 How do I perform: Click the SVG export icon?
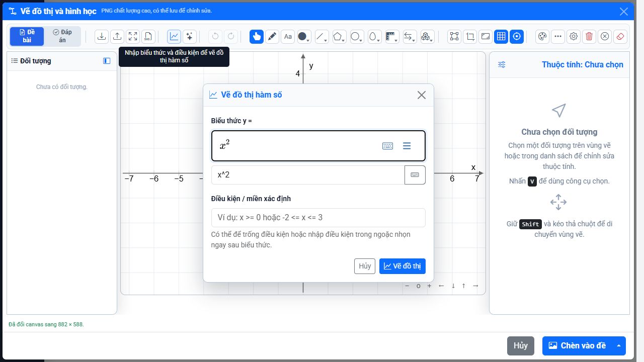click(x=148, y=36)
